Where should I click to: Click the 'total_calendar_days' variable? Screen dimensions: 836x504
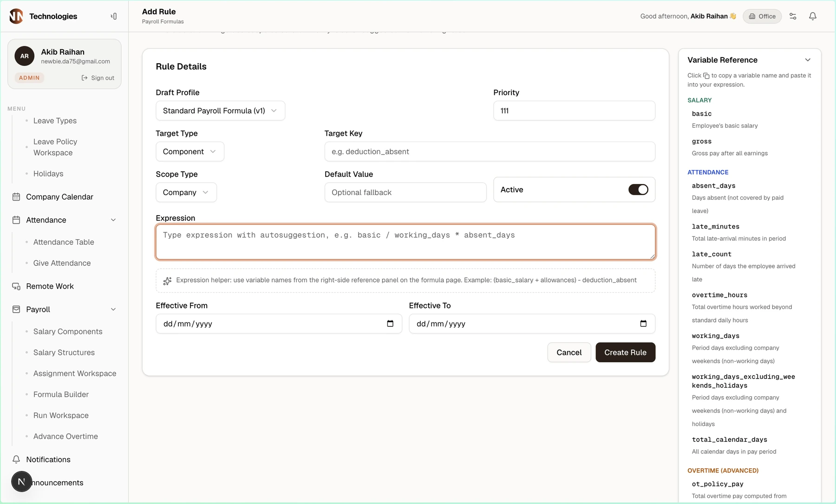729,439
